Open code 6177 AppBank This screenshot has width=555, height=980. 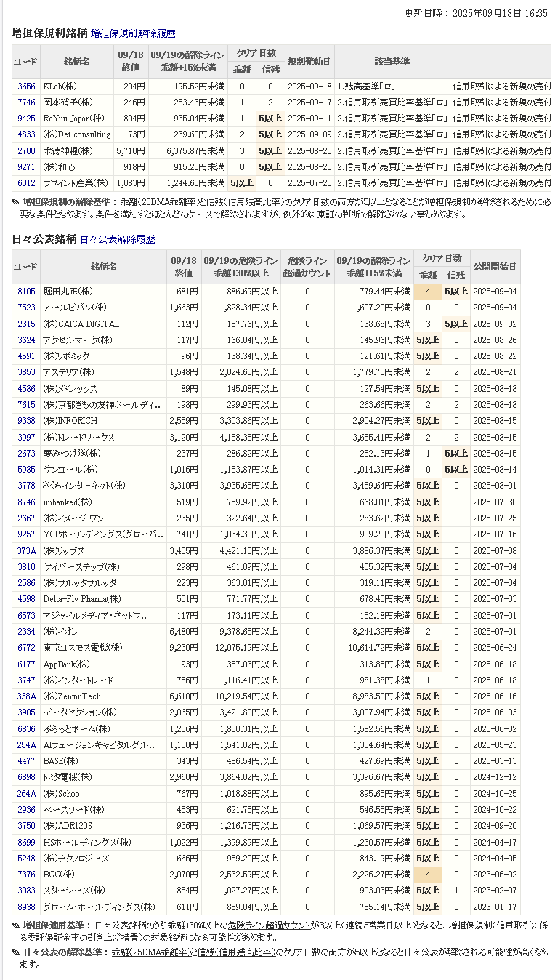[26, 664]
